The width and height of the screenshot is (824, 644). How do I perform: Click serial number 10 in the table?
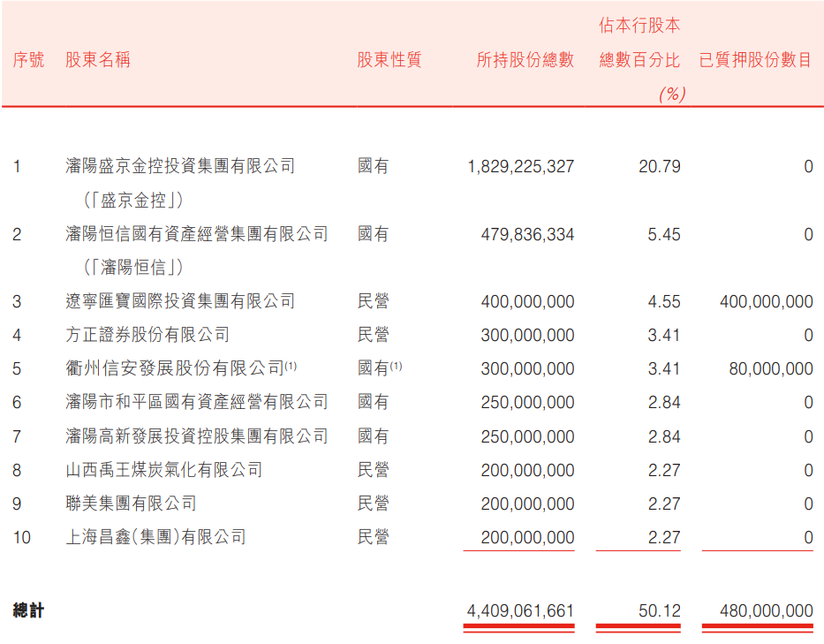click(x=22, y=538)
